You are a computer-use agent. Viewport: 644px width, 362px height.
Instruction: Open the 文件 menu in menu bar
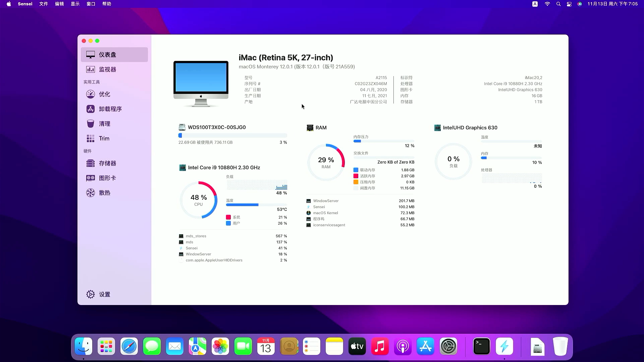coord(44,4)
